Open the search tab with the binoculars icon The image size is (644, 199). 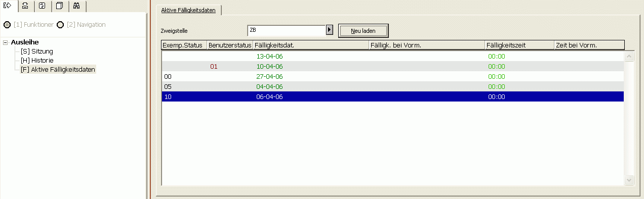coord(77,7)
